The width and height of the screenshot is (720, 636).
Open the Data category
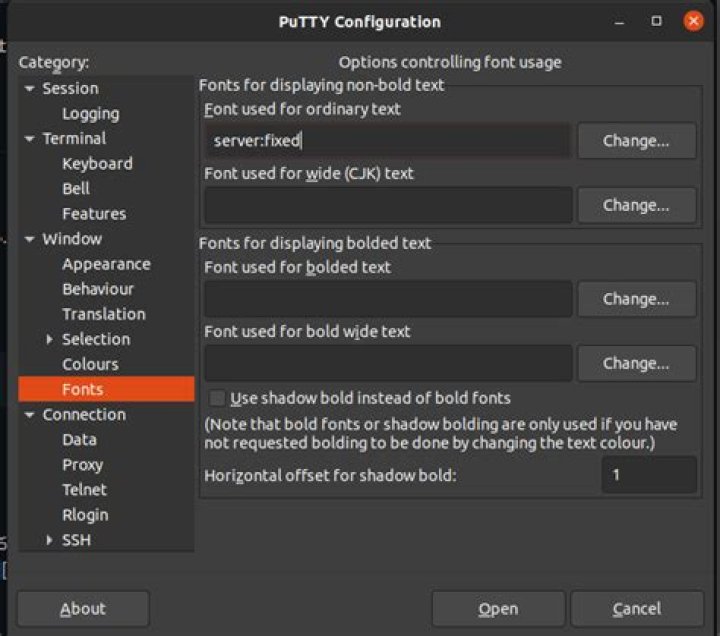[79, 440]
